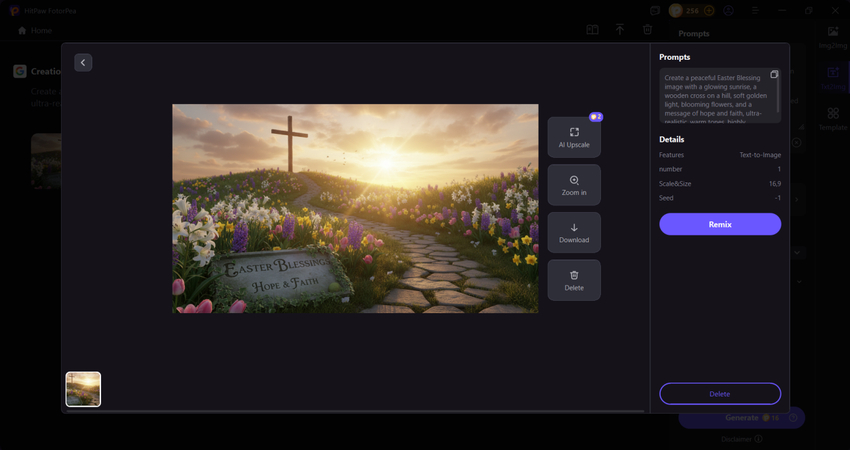Go back using the left chevron button

83,63
